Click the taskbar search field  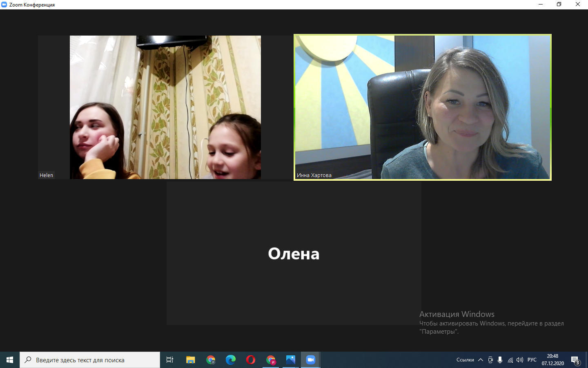pos(90,360)
